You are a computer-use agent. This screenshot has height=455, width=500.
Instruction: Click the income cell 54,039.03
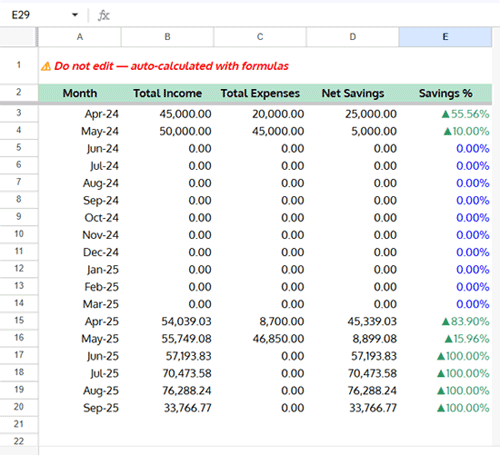coord(167,322)
